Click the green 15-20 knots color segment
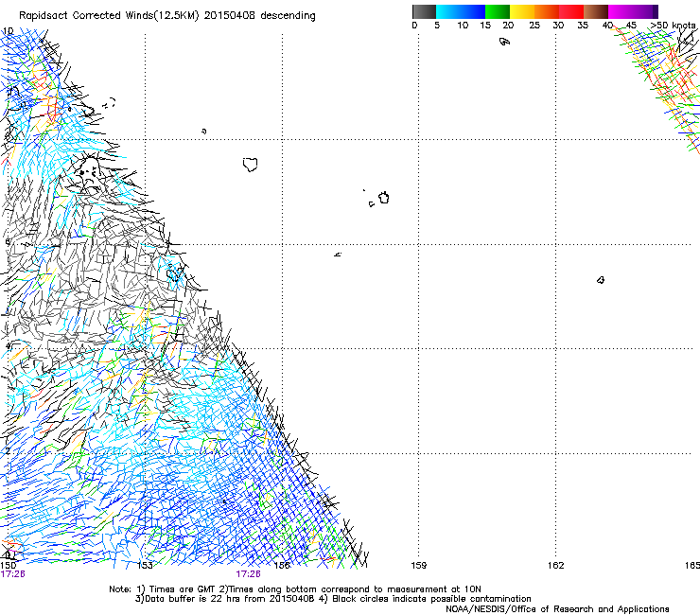Viewport: 700px width, 615px height. pyautogui.click(x=498, y=11)
